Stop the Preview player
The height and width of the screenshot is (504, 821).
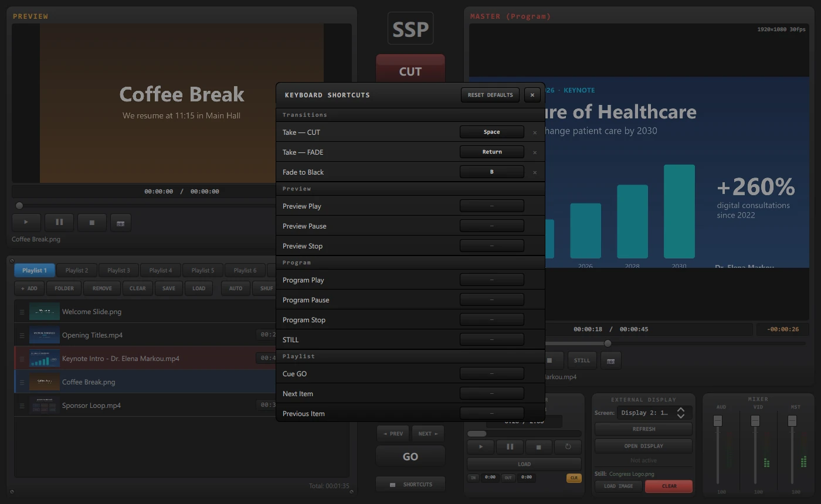coord(92,223)
